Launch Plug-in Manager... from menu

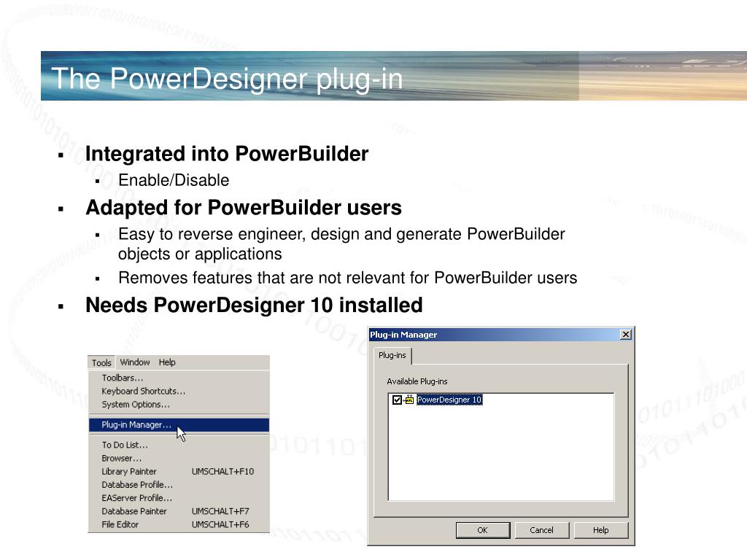point(179,425)
